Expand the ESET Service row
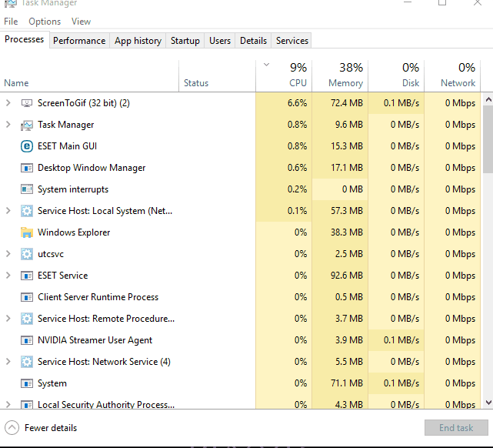Viewport: 493px width, 448px height. click(x=8, y=276)
